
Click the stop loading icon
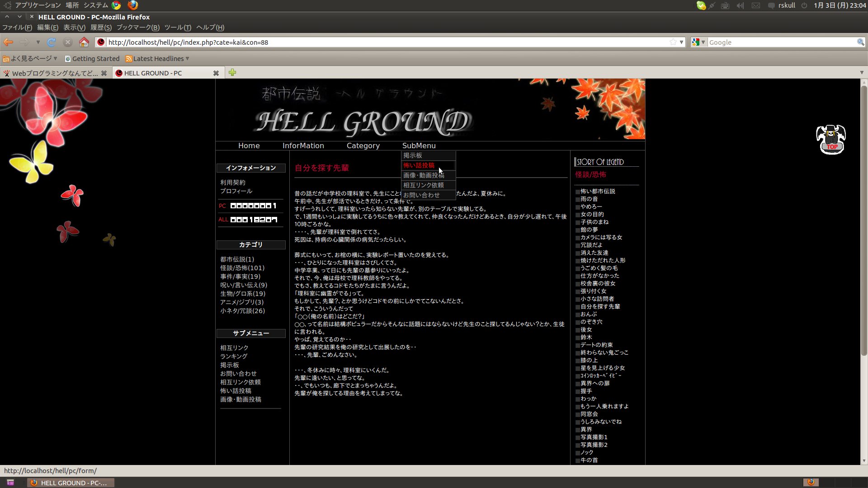coord(67,42)
